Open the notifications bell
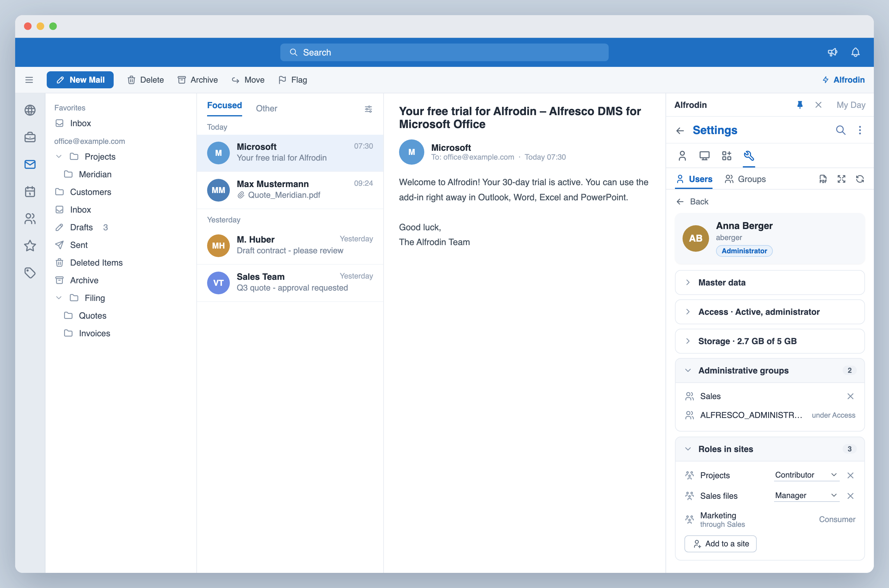889x588 pixels. 855,52
